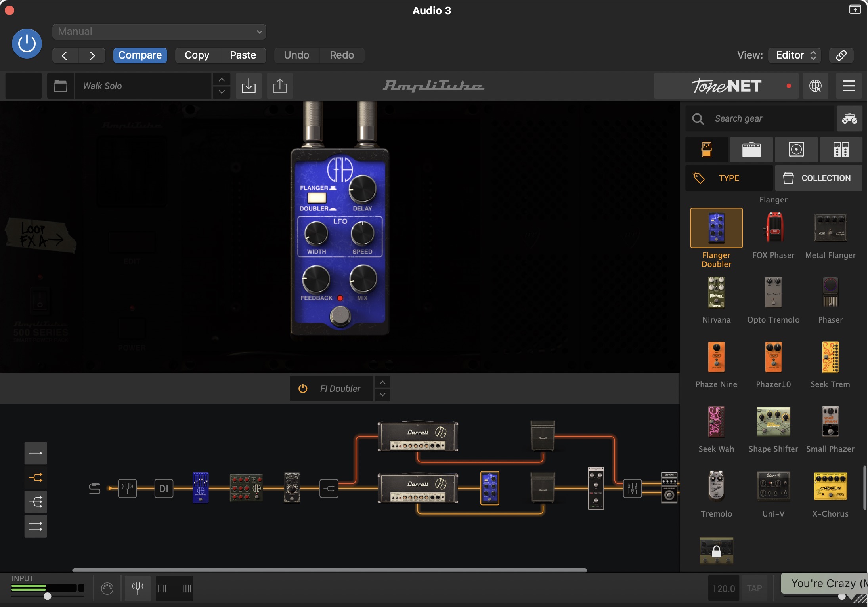Click the Search gear field
Image resolution: width=868 pixels, height=607 pixels.
point(759,118)
